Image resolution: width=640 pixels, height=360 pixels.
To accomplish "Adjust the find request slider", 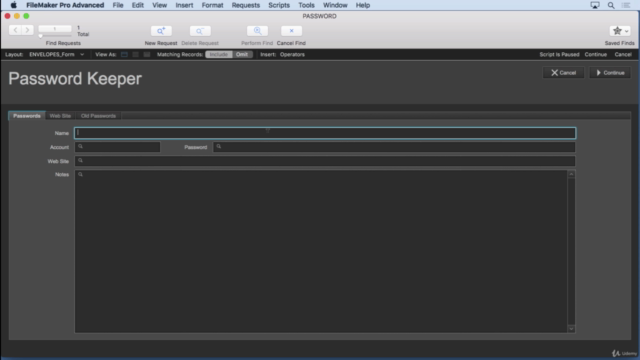I will (40, 36).
